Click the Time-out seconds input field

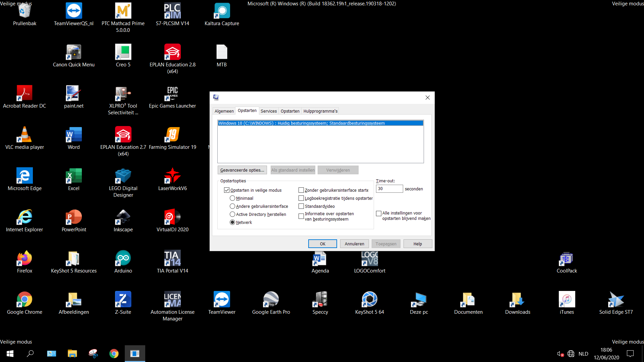pyautogui.click(x=389, y=189)
